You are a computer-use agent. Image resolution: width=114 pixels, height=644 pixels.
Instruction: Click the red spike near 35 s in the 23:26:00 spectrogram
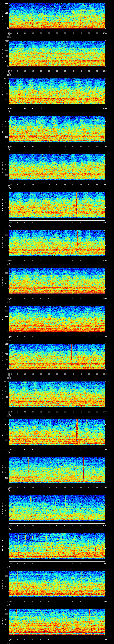(x=66, y=392)
